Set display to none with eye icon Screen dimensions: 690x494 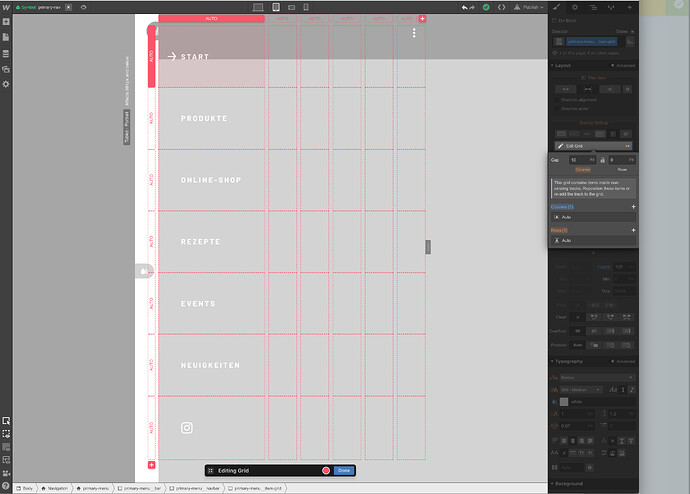tap(626, 134)
